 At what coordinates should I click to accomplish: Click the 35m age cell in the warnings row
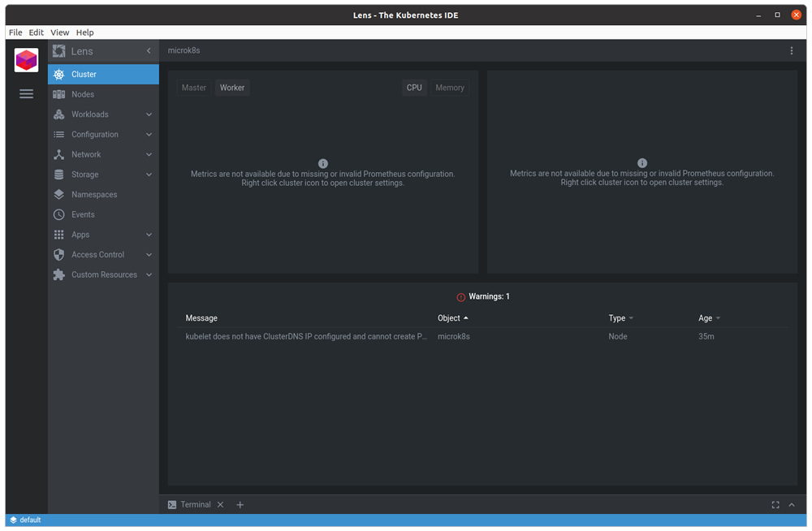(x=706, y=337)
